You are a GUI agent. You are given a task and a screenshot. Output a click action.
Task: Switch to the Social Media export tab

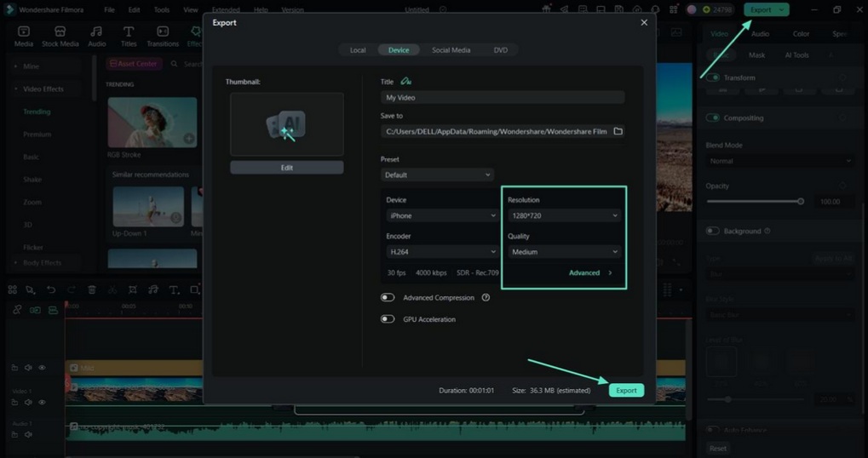pos(451,49)
